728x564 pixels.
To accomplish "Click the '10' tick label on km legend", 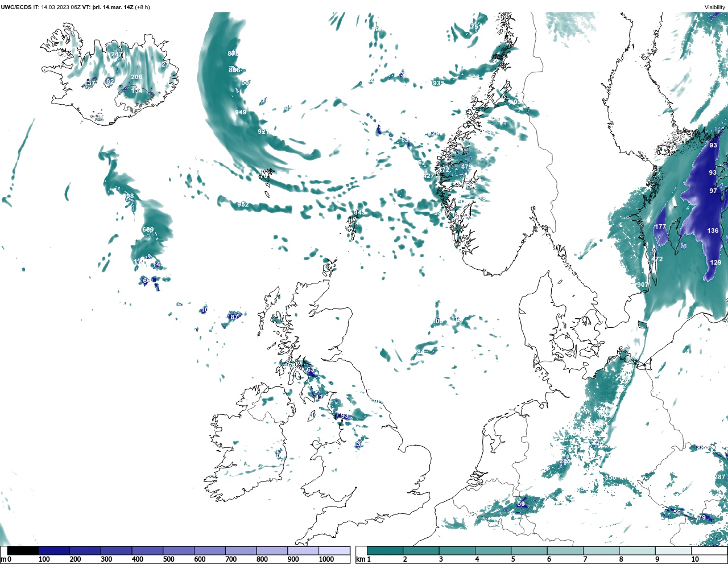I will [694, 559].
